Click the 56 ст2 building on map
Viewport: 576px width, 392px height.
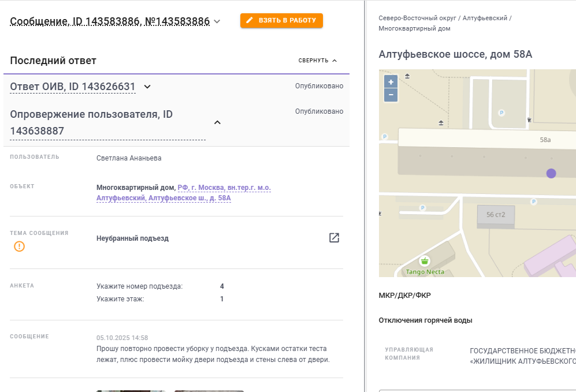pyautogui.click(x=496, y=216)
